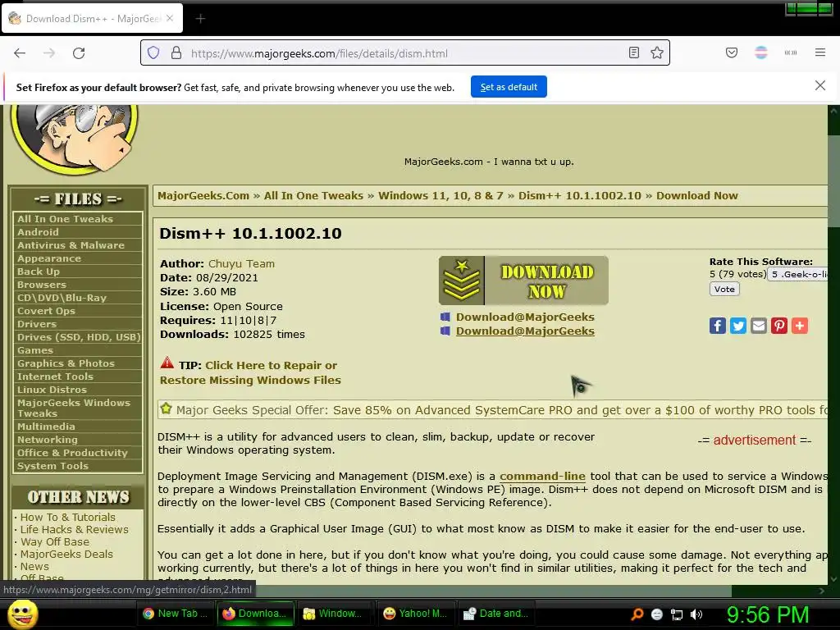Open the rating dropdown 5 Geek-o-licious
The width and height of the screenshot is (840, 630).
[x=798, y=274]
